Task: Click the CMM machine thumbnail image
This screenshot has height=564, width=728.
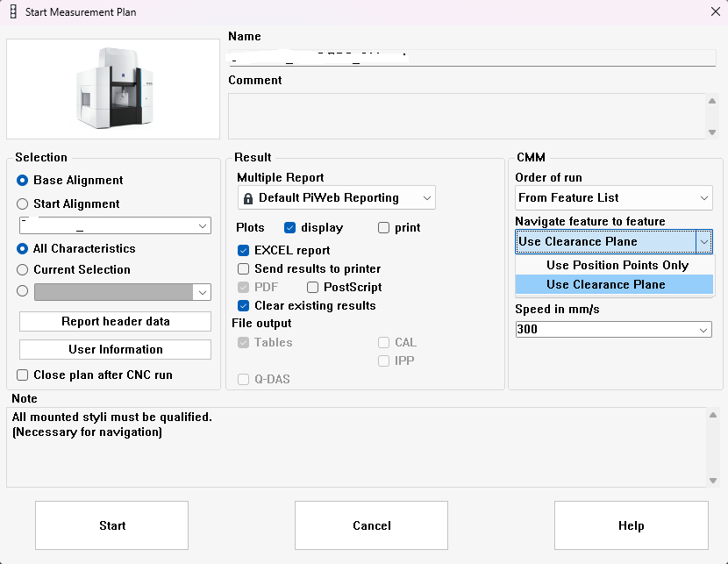Action: [x=113, y=89]
